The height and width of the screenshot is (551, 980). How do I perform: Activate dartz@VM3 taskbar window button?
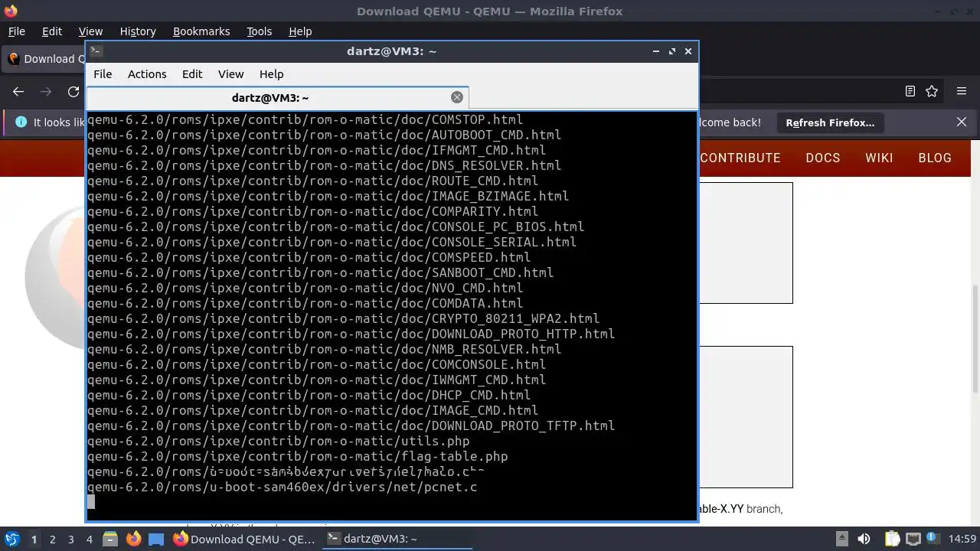tap(396, 539)
